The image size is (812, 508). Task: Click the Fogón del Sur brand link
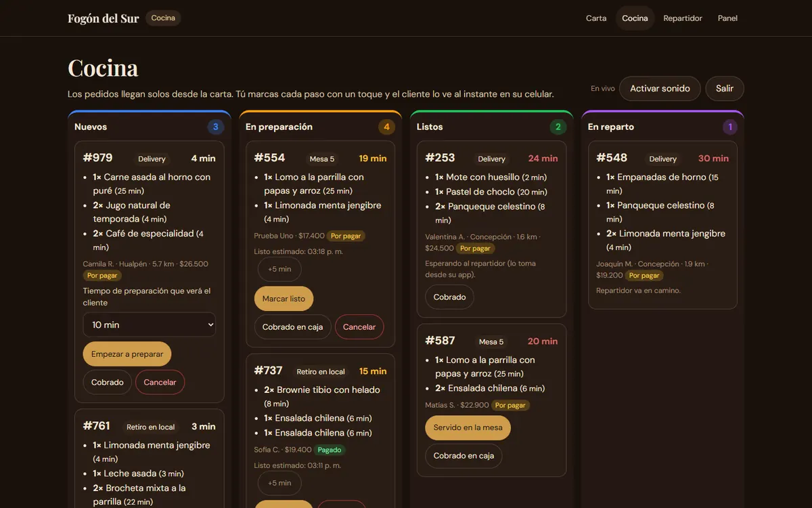tap(104, 18)
